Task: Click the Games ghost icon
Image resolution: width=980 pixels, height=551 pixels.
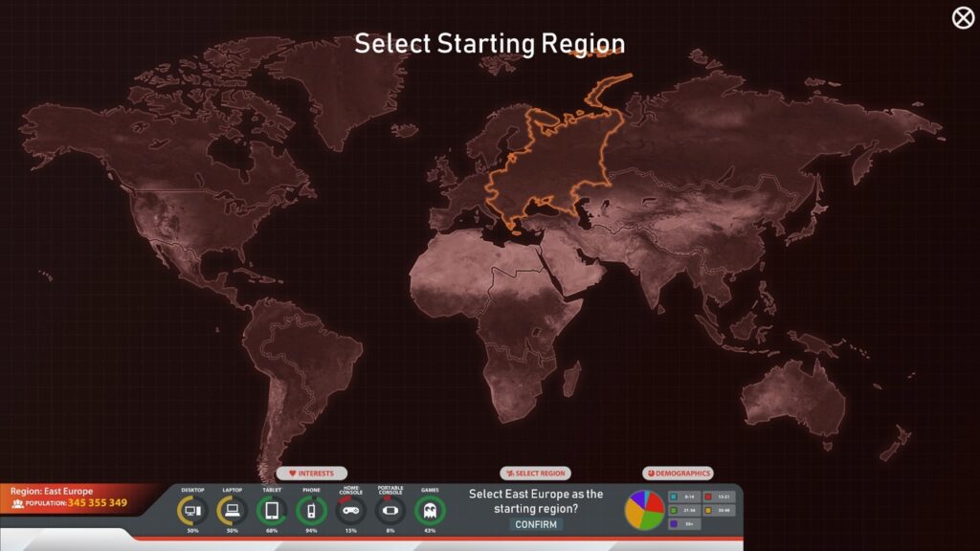Action: pos(430,510)
